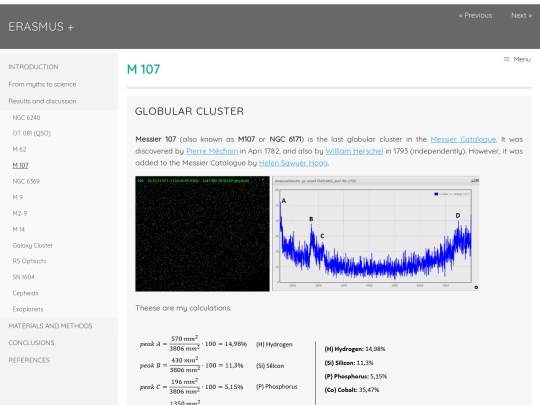Screen dimensions: 540x405
Task: Select Cepheids in sidebar
Action: tap(25, 293)
